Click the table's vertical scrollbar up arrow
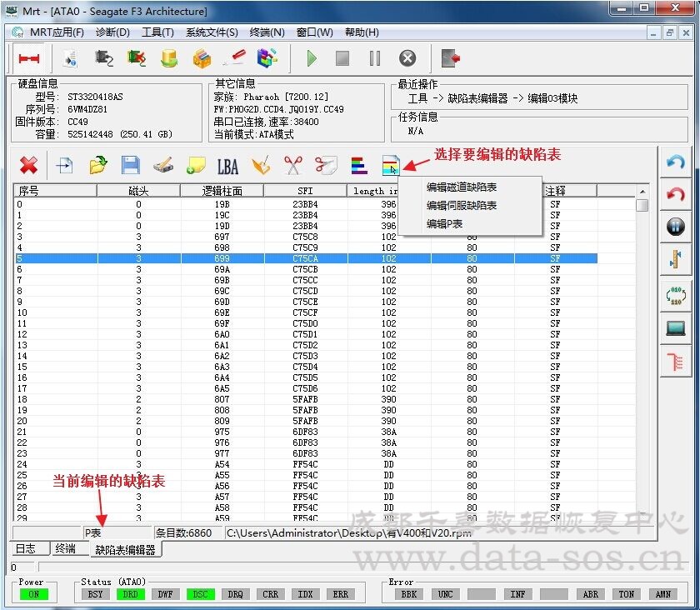Viewport: 700px width, 610px height. point(642,191)
